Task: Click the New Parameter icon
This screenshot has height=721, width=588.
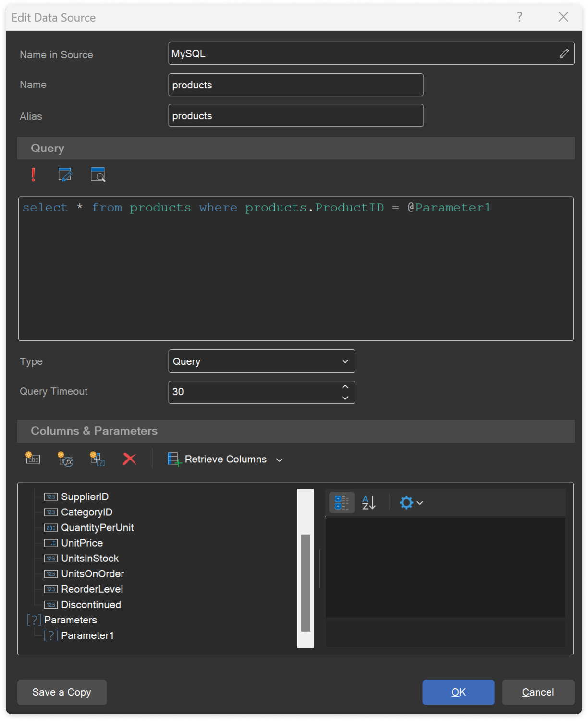Action: pyautogui.click(x=98, y=459)
